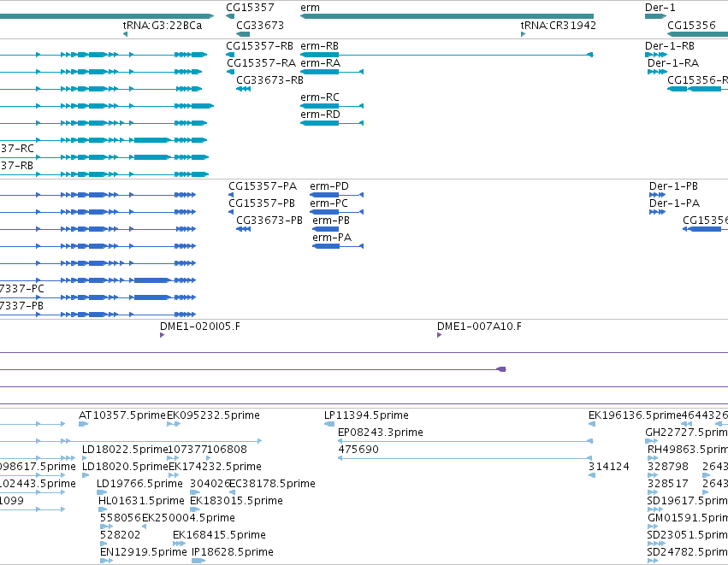Viewport: 728px width, 565px height.
Task: Select the 328798 feature
Action: [x=653, y=475]
